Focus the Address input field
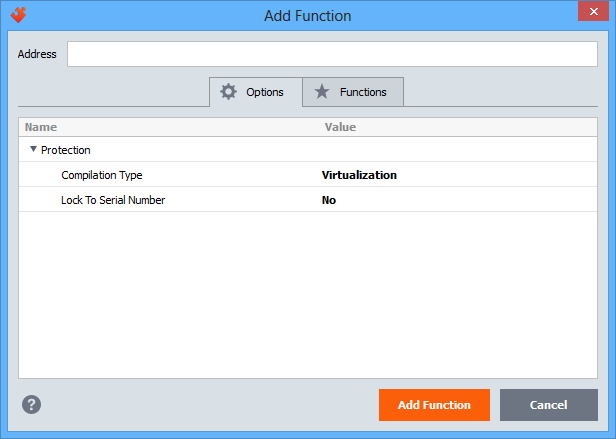The width and height of the screenshot is (616, 439). (x=332, y=54)
